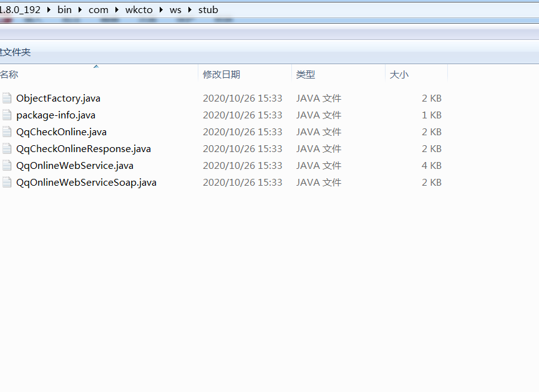This screenshot has height=392, width=539.
Task: Select file name QqOnlineWebService.java
Action: coord(75,165)
